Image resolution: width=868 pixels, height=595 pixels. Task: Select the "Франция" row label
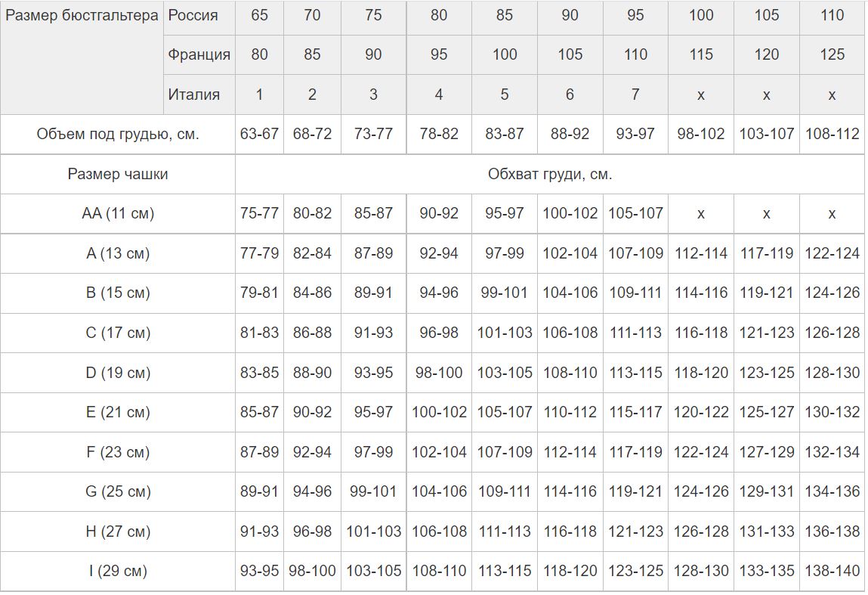pyautogui.click(x=199, y=54)
